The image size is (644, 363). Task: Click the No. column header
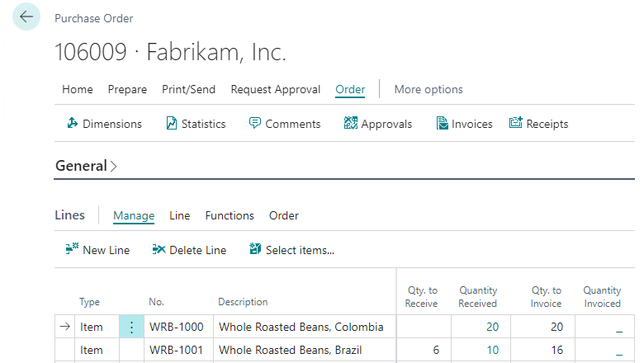click(x=156, y=302)
